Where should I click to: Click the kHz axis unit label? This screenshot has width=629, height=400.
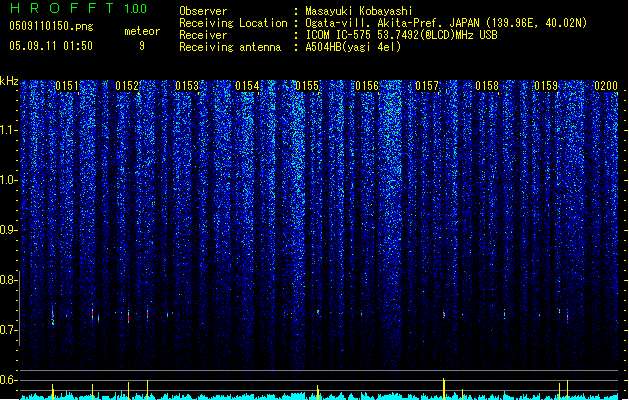tap(9, 81)
